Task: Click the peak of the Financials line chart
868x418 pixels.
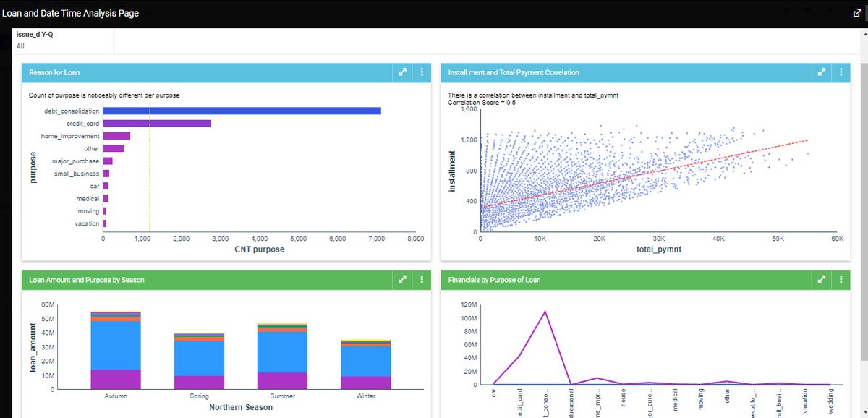Action: click(545, 311)
